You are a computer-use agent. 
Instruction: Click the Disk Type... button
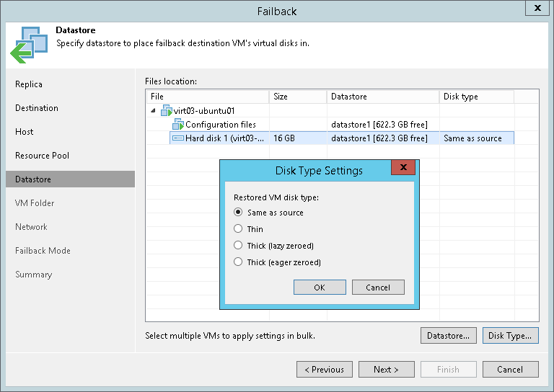pos(510,336)
